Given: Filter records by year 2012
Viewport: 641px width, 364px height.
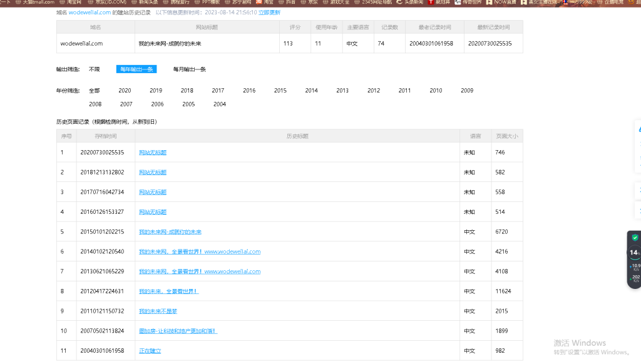Looking at the screenshot, I should click(373, 91).
